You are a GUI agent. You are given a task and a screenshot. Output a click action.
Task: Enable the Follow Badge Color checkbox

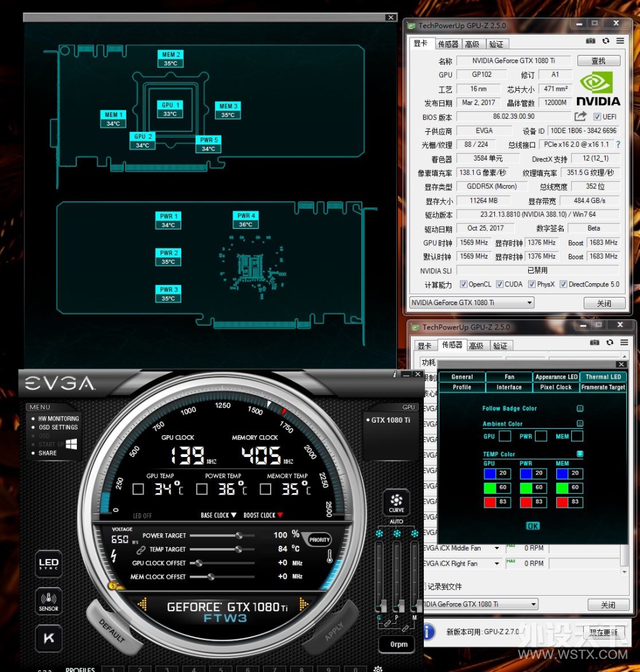[x=580, y=408]
